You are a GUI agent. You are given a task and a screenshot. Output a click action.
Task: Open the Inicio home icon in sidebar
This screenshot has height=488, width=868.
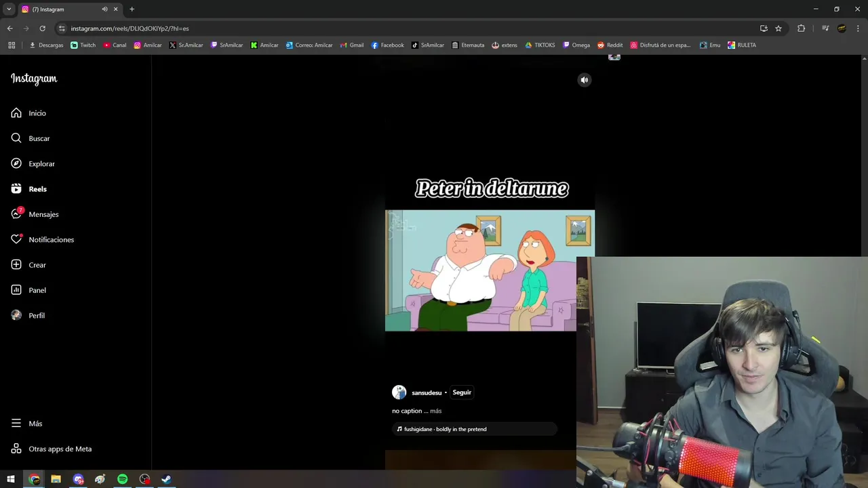click(x=16, y=113)
